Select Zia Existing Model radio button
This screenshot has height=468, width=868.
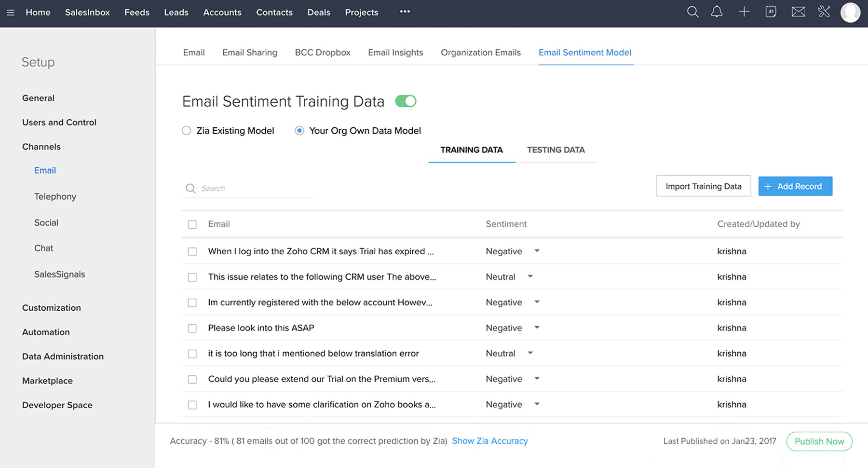(x=187, y=131)
